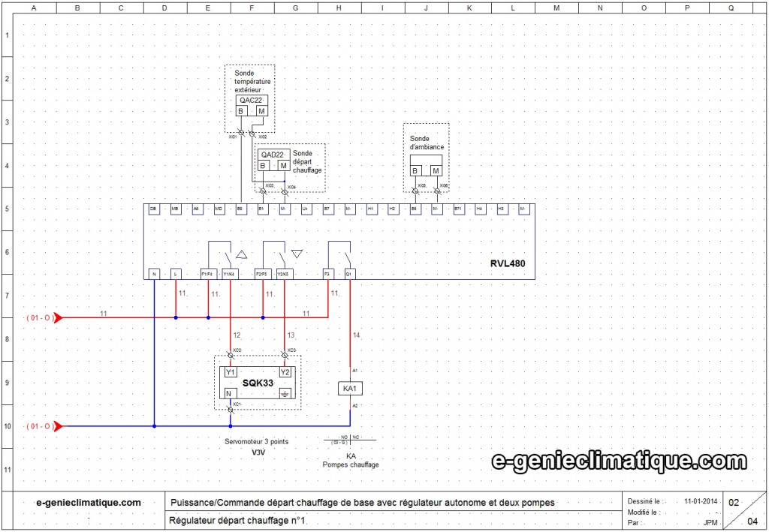This screenshot has width=769, height=532.
Task: Click the Y1/K4 terminal of RVL480
Action: (230, 275)
